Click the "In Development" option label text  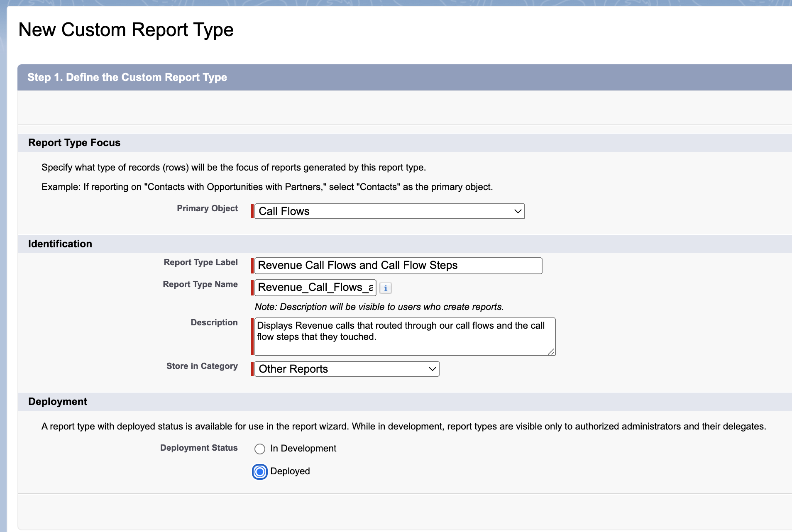(303, 449)
